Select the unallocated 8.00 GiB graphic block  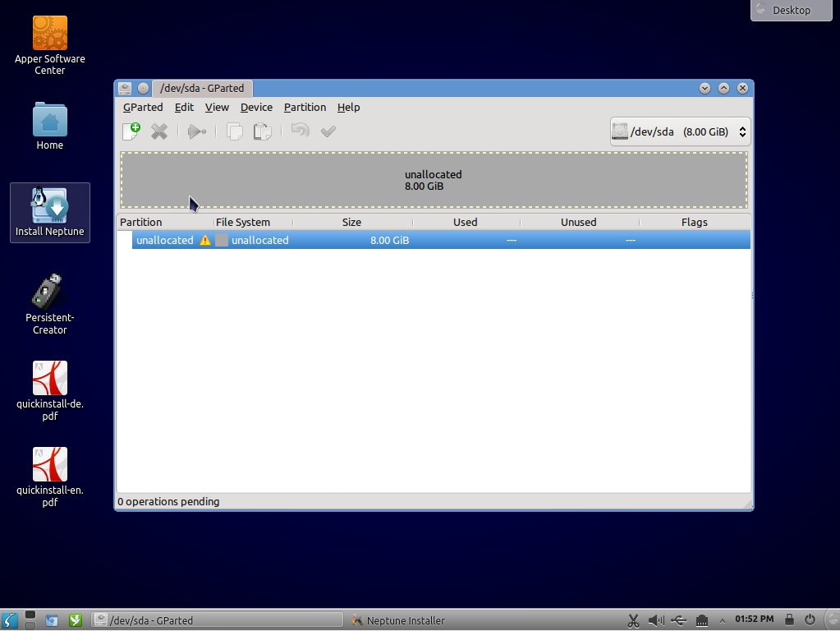pyautogui.click(x=434, y=180)
